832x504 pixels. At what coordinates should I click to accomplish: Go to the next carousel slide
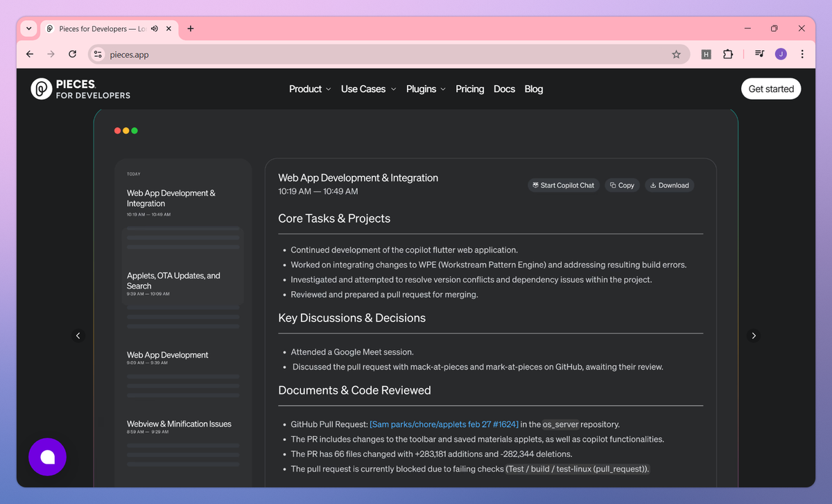click(754, 336)
